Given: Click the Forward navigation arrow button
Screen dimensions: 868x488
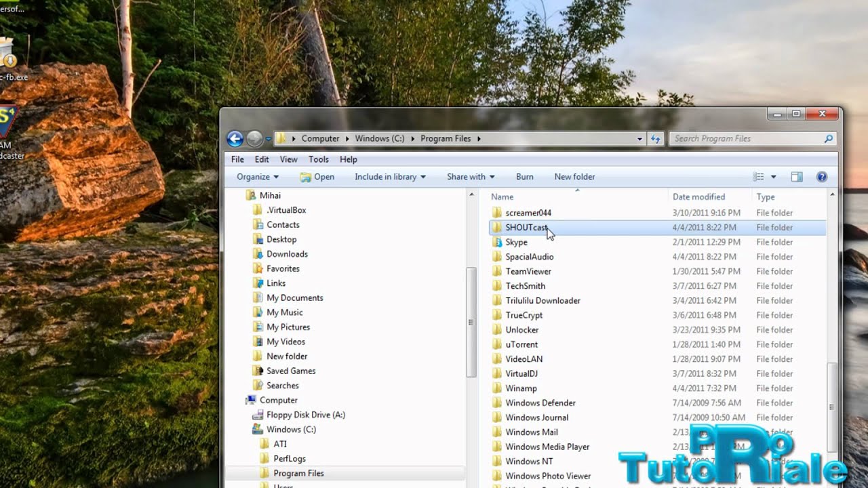Looking at the screenshot, I should [254, 139].
